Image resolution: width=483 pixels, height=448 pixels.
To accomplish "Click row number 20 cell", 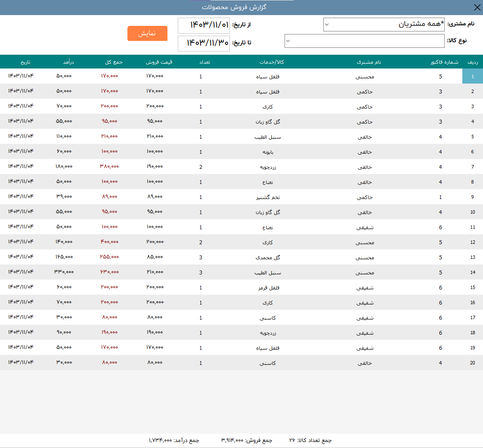I will (x=473, y=363).
